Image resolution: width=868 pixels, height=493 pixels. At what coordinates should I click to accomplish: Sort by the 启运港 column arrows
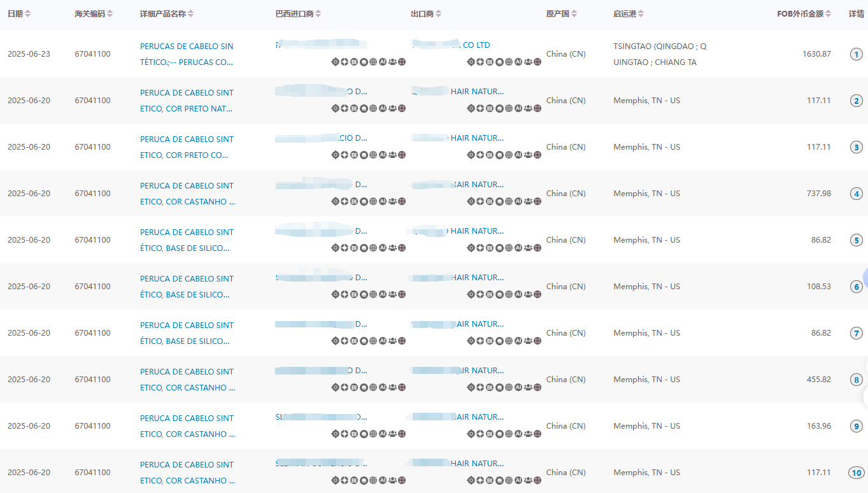coord(641,14)
